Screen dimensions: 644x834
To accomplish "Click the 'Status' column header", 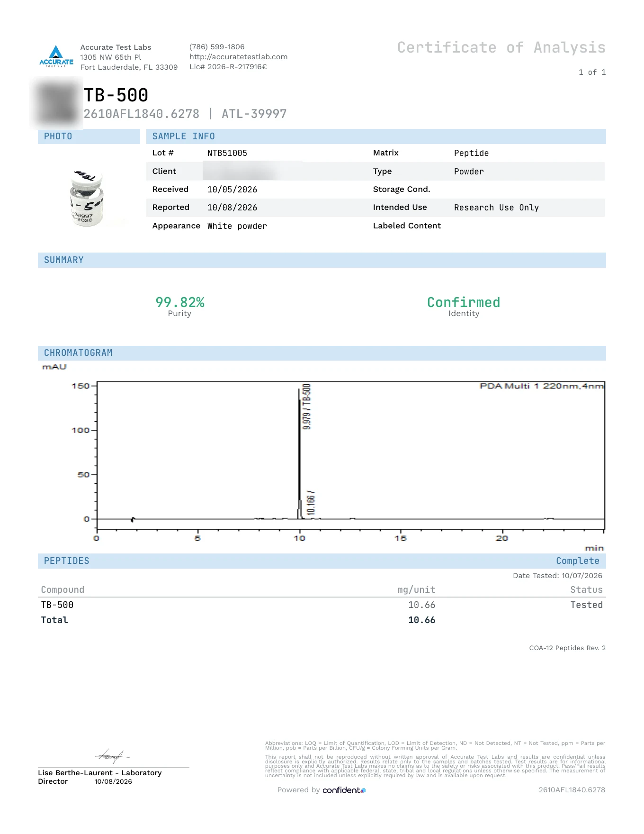I will click(586, 590).
